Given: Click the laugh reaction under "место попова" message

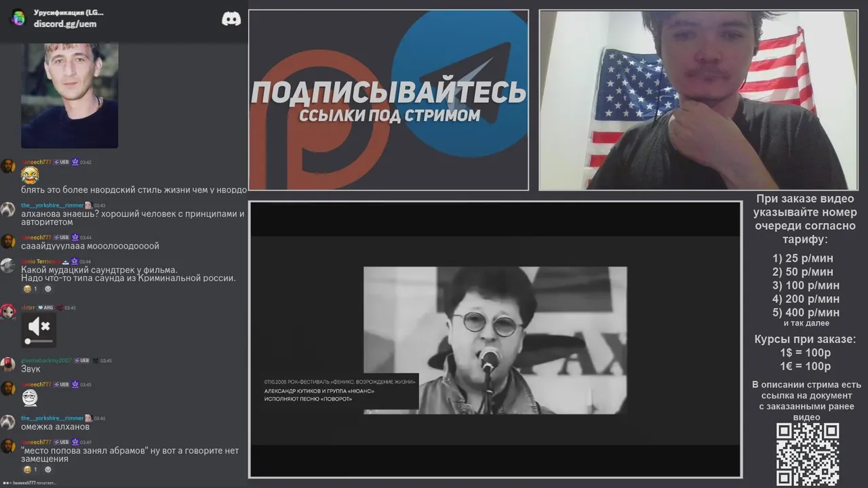Looking at the screenshot, I should (30, 469).
